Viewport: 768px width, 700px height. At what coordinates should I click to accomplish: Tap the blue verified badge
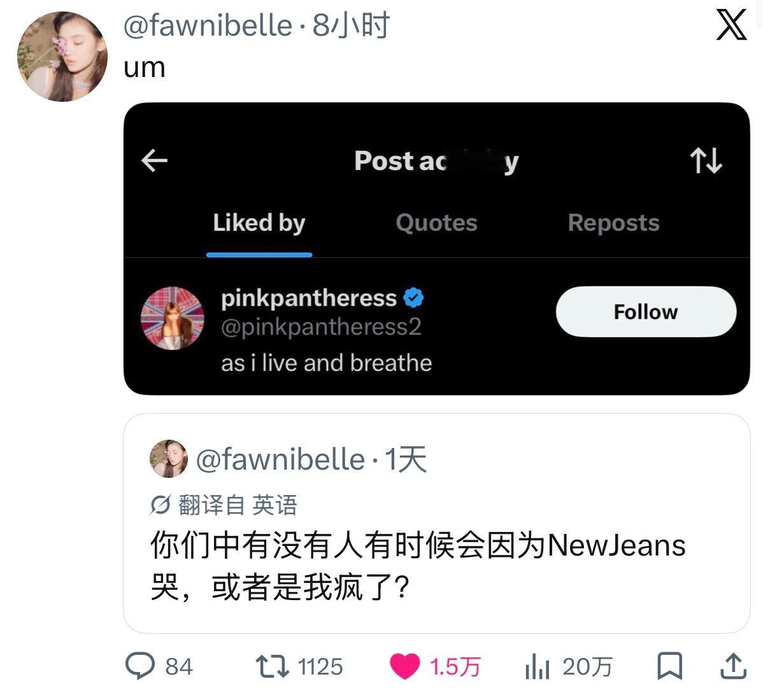click(413, 297)
